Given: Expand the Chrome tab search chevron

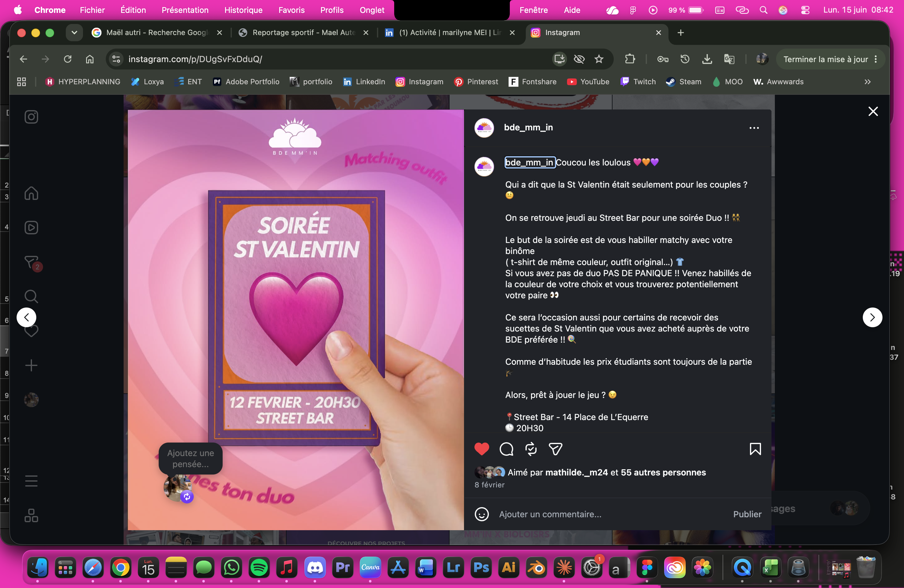Looking at the screenshot, I should coord(74,33).
